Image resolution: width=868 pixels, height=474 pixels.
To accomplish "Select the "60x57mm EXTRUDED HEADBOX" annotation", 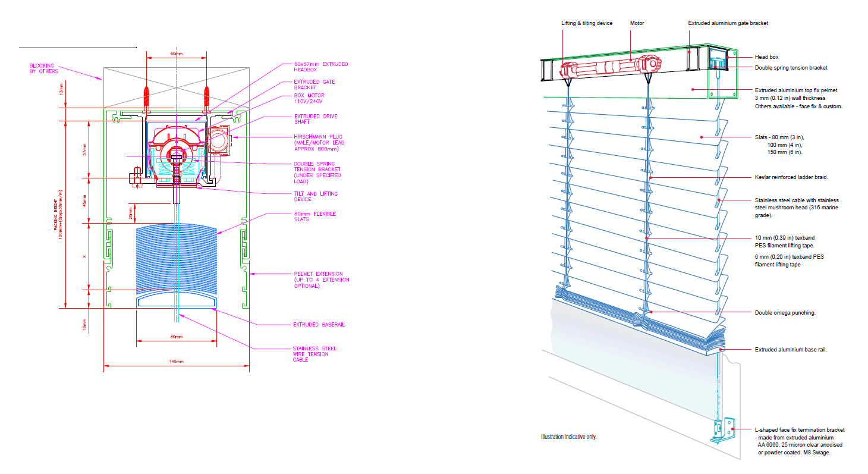I will pos(321,67).
